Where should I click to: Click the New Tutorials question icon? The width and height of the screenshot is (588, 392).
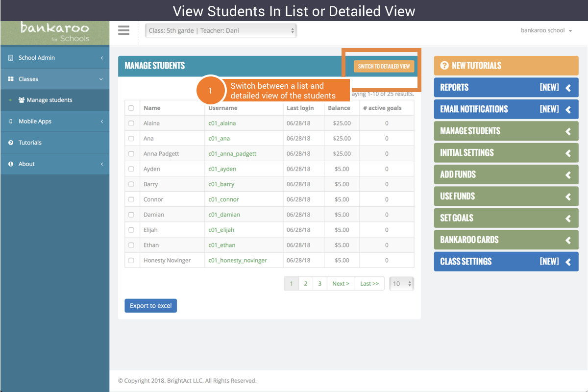coord(444,66)
